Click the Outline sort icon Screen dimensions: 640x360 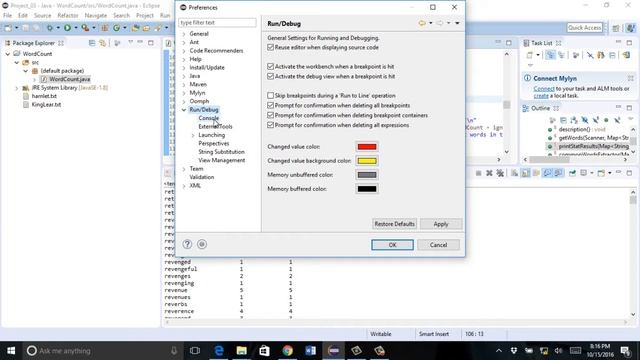pyautogui.click(x=574, y=120)
